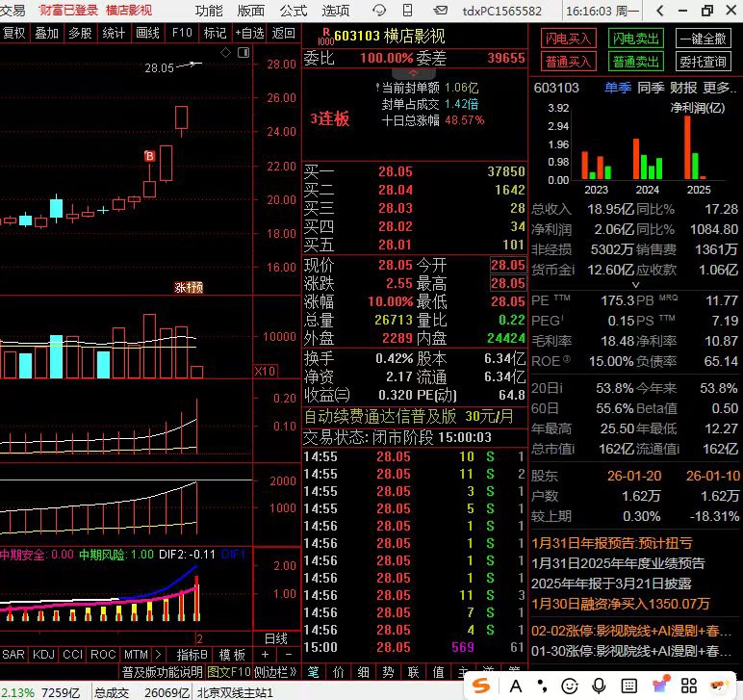Open 图文F10 link
The width and height of the screenshot is (743, 700).
click(228, 672)
